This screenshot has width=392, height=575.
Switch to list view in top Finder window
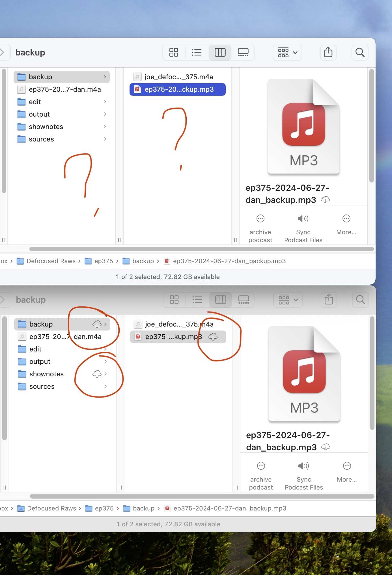197,52
